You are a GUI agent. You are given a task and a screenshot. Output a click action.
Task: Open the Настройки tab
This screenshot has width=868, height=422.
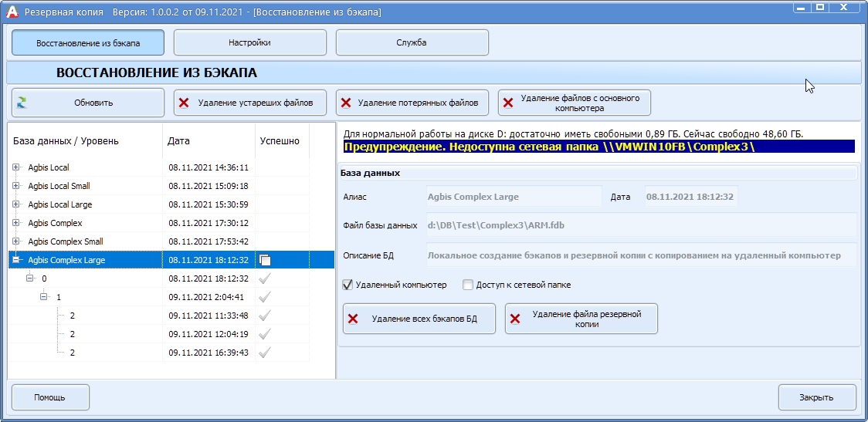249,42
